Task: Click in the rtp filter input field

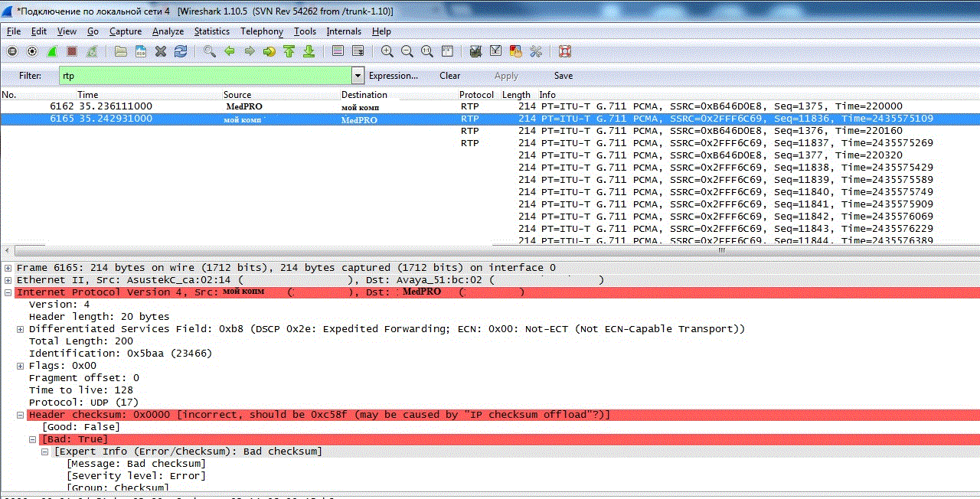Action: coord(205,76)
